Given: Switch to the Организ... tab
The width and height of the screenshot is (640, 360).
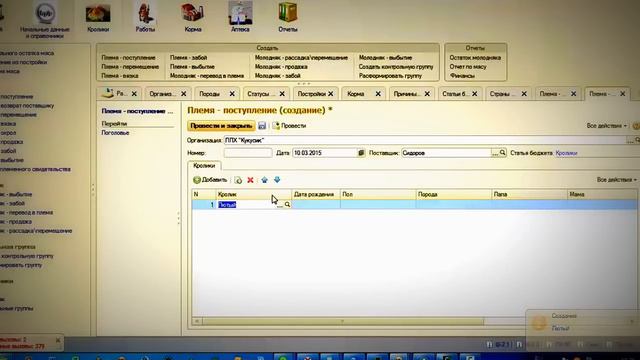Looking at the screenshot, I should [162, 94].
